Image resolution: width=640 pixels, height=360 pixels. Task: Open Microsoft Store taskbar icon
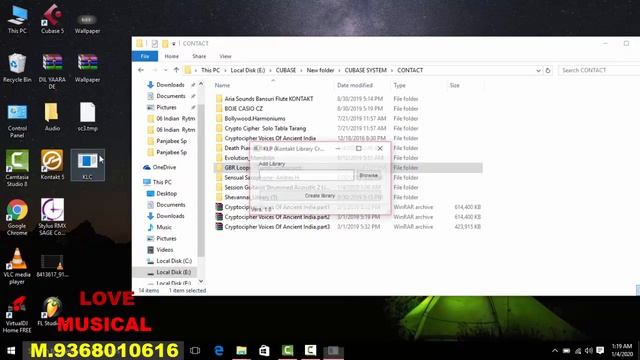(264, 350)
